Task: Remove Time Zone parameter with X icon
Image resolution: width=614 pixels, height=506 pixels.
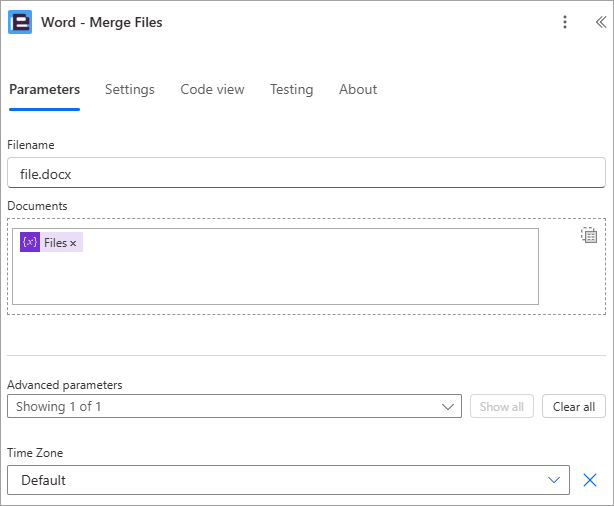Action: tap(590, 480)
